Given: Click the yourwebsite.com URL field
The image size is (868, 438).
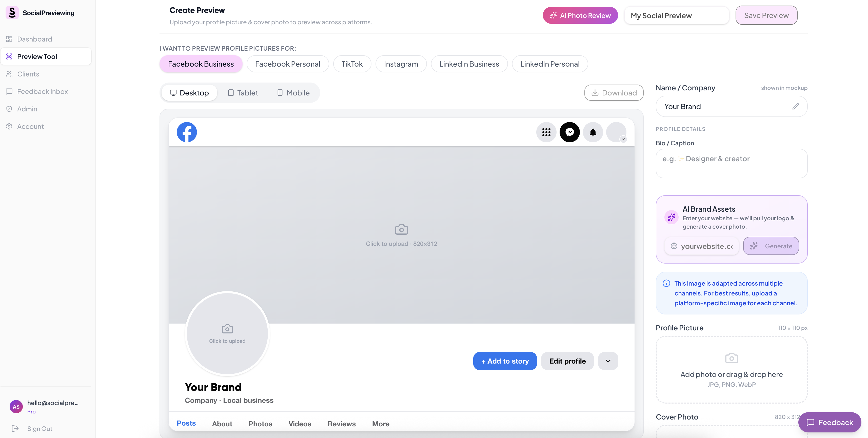Looking at the screenshot, I should (702, 246).
